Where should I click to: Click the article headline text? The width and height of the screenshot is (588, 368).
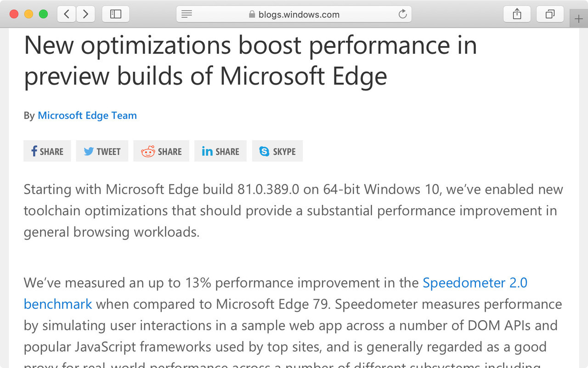click(250, 61)
